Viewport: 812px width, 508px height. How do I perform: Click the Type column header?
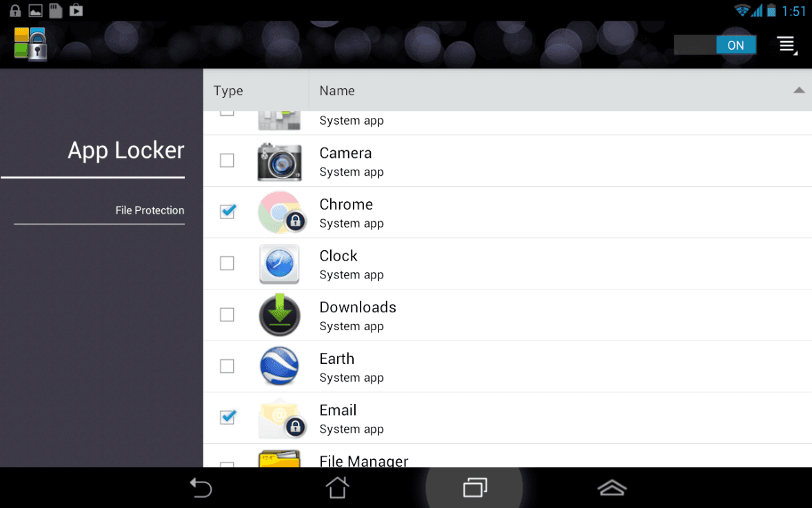click(228, 90)
